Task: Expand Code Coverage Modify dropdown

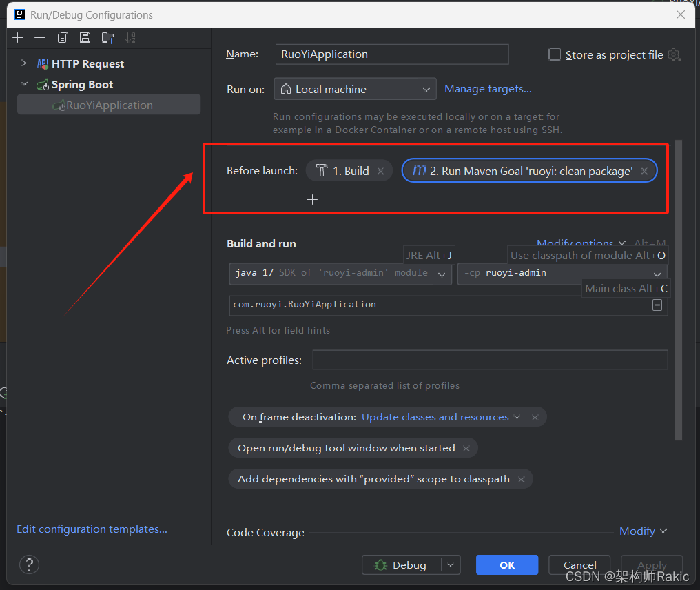Action: coord(643,531)
